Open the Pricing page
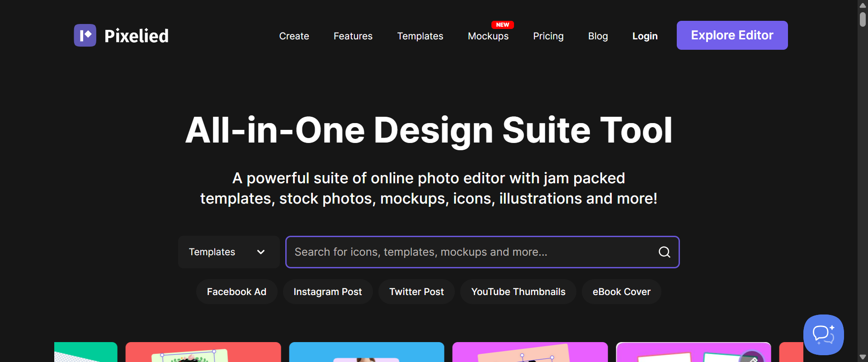868x362 pixels. coord(548,36)
